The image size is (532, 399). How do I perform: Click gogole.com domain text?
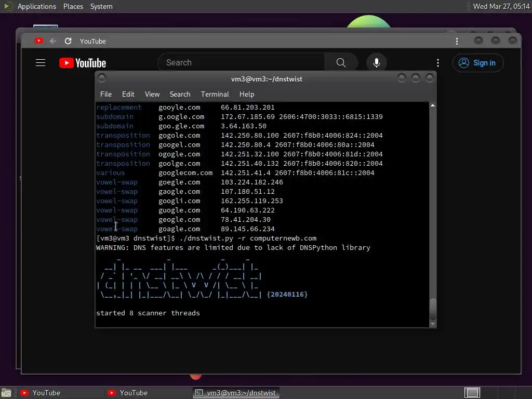[179, 136]
